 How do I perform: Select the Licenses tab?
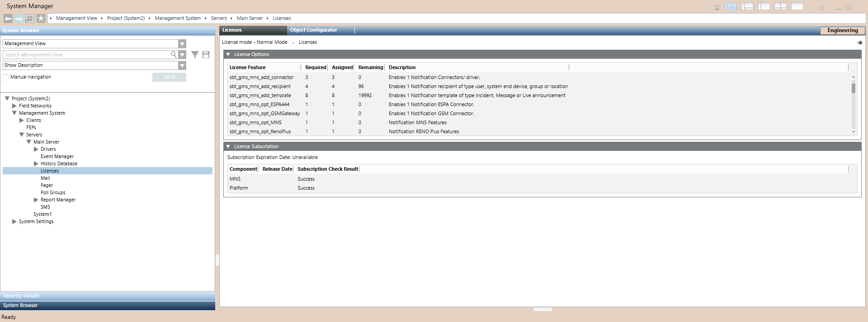(x=232, y=30)
